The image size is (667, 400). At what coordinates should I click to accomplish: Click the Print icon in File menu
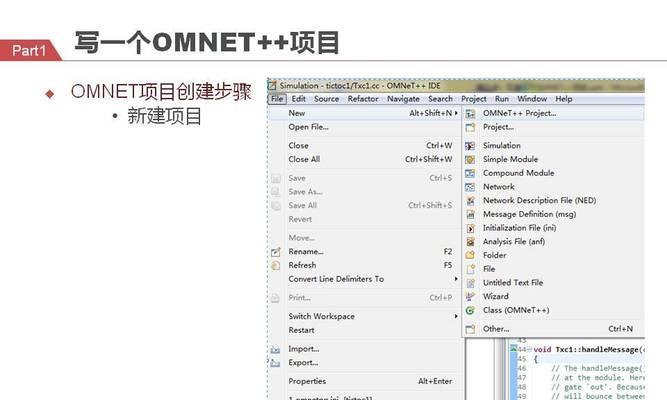click(276, 298)
